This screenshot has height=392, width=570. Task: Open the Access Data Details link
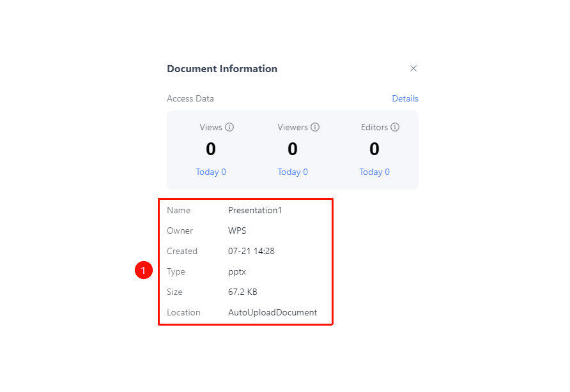point(405,98)
